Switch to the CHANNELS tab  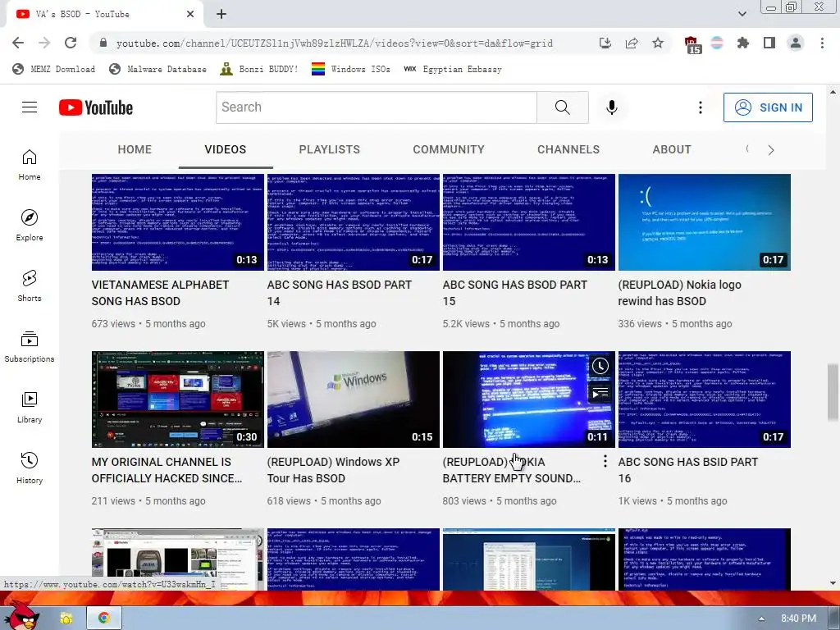coord(568,149)
